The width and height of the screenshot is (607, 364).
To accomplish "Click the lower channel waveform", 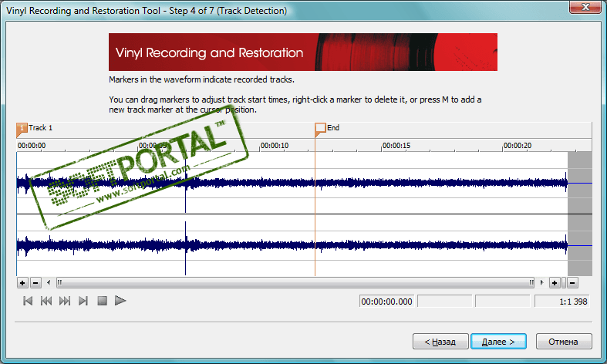I will [x=292, y=245].
